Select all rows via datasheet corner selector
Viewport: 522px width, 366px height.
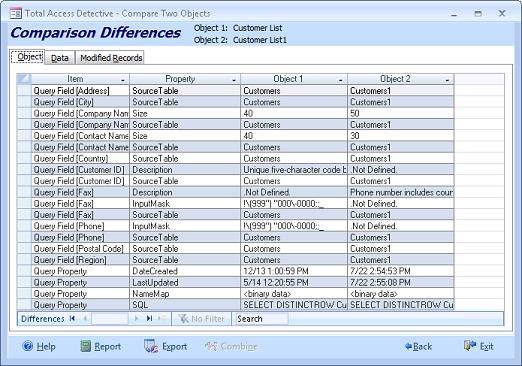[x=24, y=79]
